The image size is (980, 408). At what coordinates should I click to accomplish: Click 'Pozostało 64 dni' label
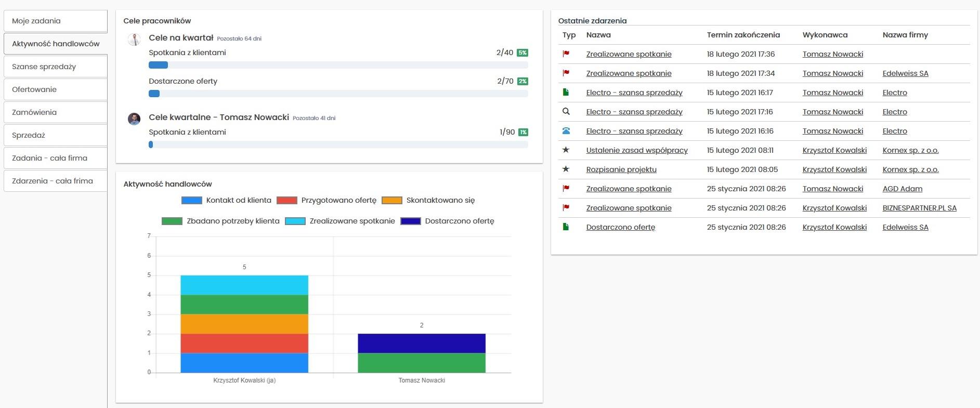pyautogui.click(x=239, y=38)
